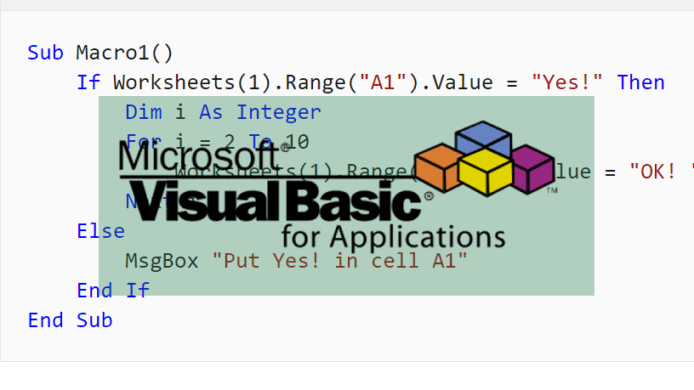Image resolution: width=694 pixels, height=390 pixels.
Task: Click the "End If" line
Action: [x=113, y=290]
